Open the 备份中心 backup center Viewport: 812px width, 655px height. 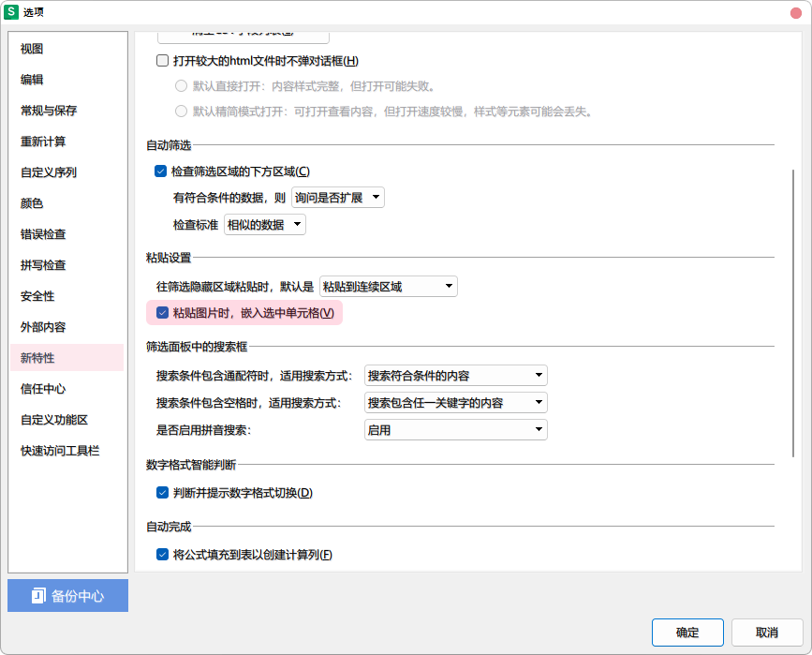[x=67, y=596]
